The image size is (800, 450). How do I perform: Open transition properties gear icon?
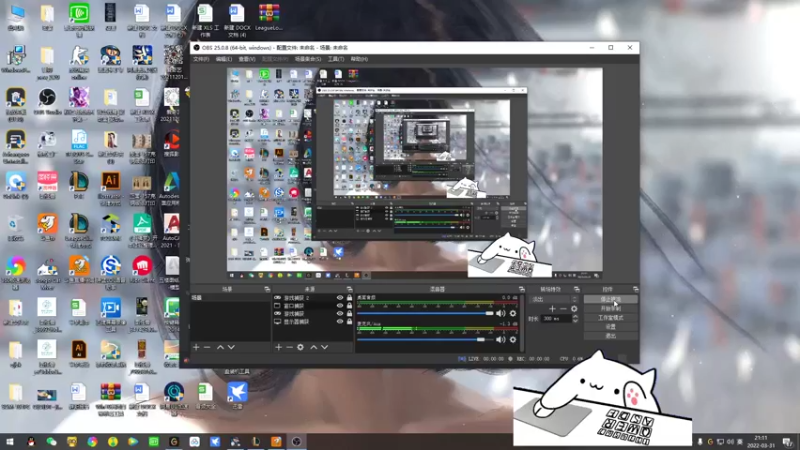tap(574, 309)
